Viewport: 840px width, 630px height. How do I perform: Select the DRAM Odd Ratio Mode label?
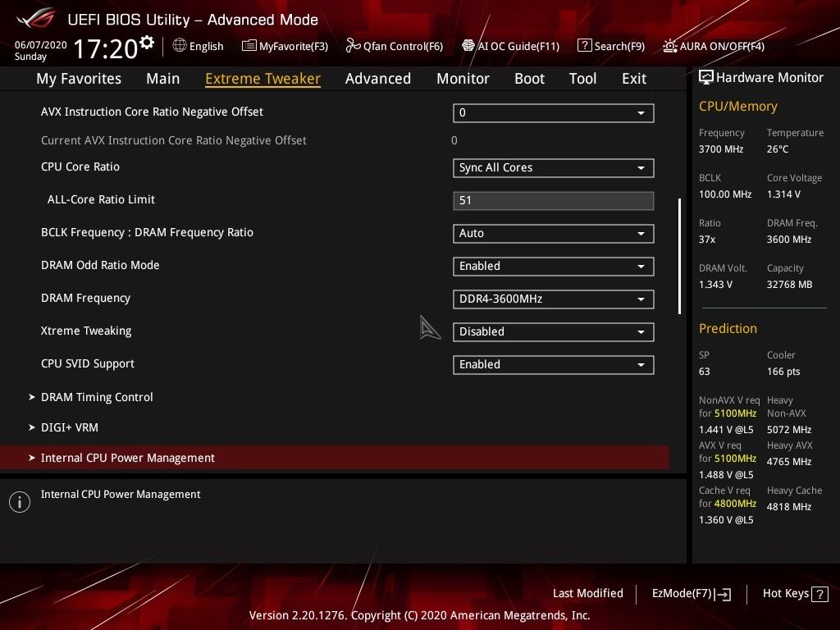click(x=100, y=265)
